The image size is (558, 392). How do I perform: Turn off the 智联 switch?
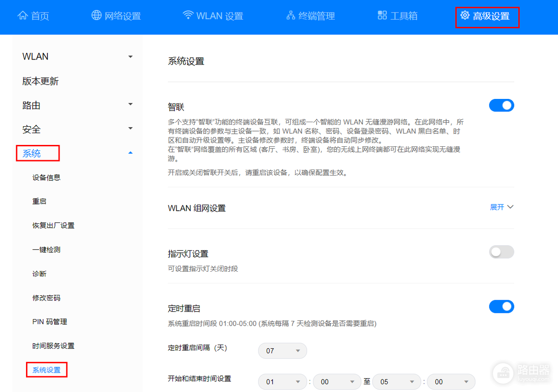tap(501, 105)
